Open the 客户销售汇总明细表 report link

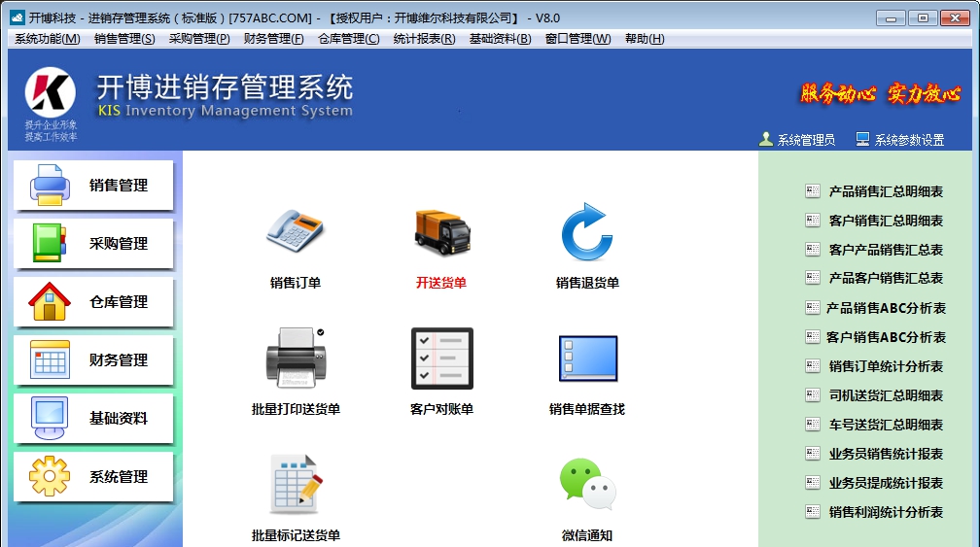coord(886,221)
